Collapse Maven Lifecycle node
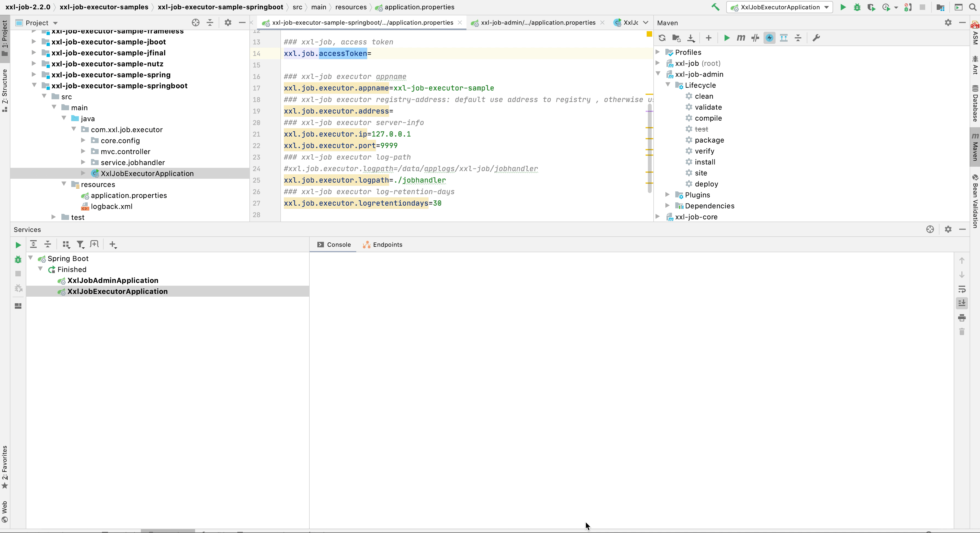Screen dimensions: 980x533 (x=668, y=84)
